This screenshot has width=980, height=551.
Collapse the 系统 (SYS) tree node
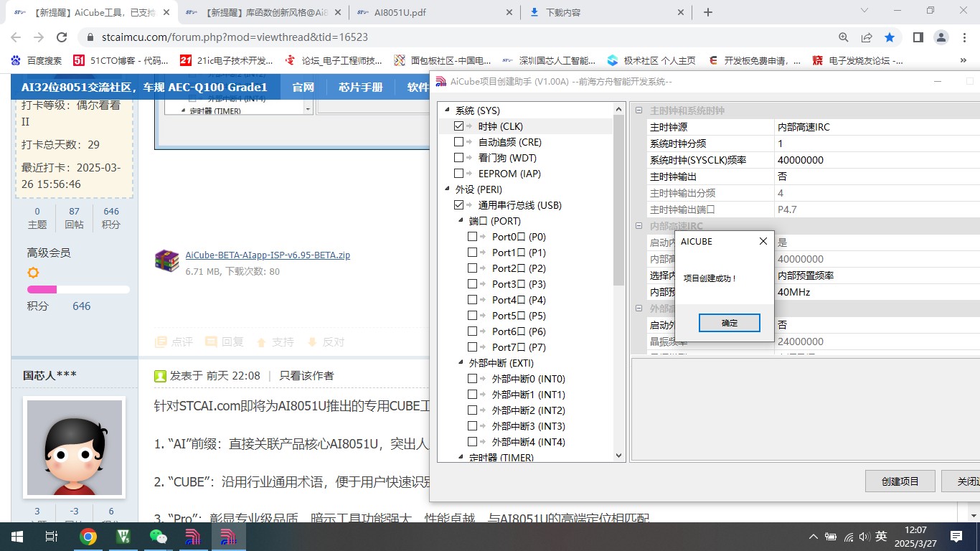(448, 110)
